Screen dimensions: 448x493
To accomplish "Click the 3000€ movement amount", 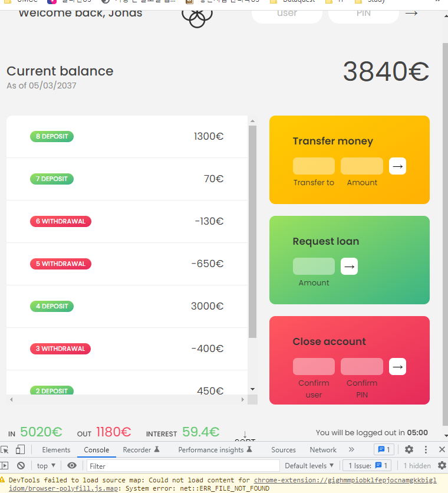I will pos(207,306).
